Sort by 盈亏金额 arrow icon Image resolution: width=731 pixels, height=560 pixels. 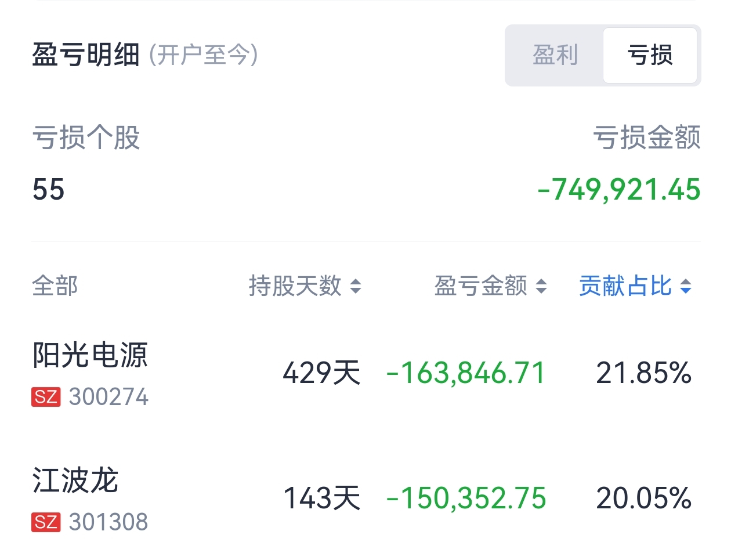point(541,286)
